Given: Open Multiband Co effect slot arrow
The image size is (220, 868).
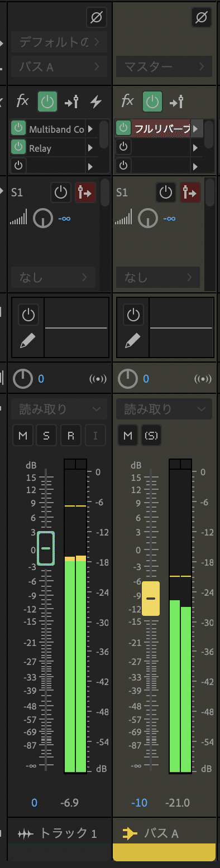Looking at the screenshot, I should click(x=91, y=129).
